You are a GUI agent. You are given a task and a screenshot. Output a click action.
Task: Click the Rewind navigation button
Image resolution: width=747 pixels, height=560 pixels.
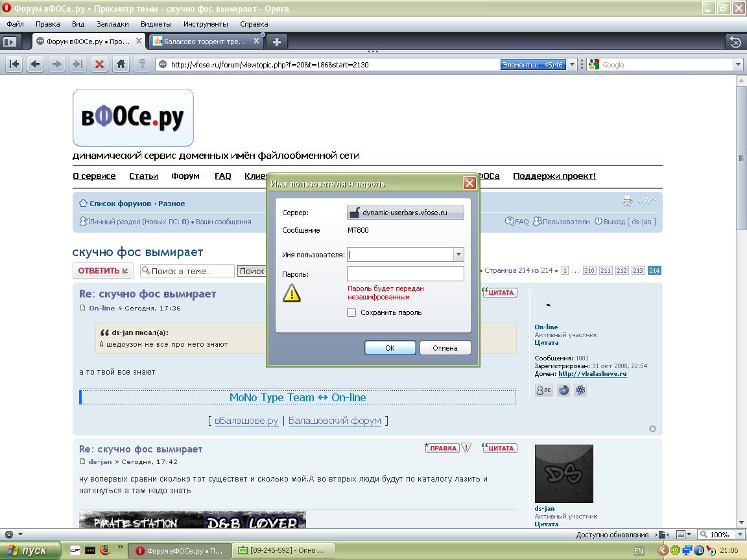(x=14, y=64)
